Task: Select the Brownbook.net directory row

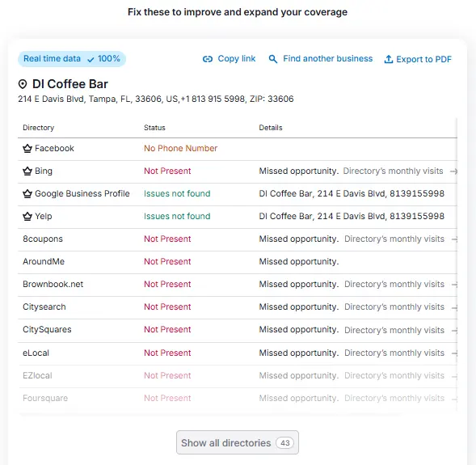Action: pos(238,285)
